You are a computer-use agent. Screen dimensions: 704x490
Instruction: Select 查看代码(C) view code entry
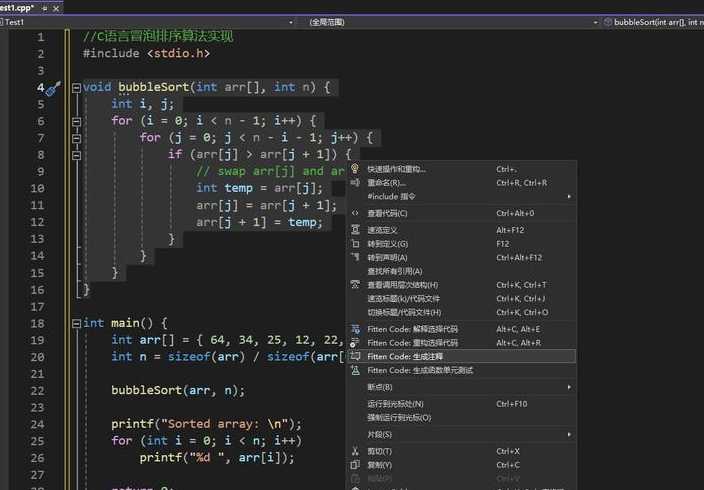click(x=462, y=213)
